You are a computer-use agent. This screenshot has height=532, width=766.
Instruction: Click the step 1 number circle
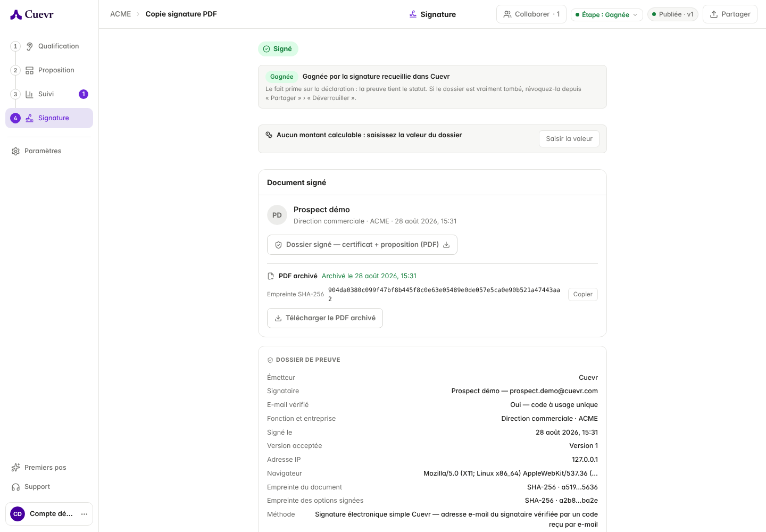pyautogui.click(x=15, y=46)
